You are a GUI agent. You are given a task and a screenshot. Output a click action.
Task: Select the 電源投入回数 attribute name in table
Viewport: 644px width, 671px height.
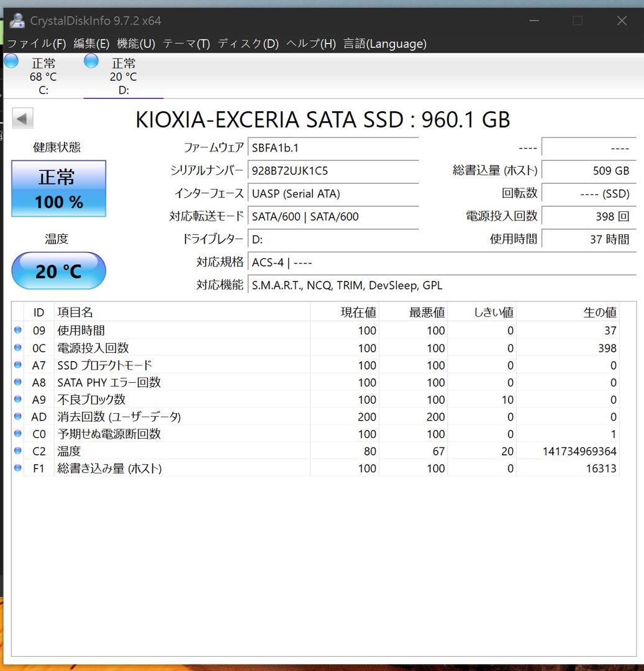[93, 348]
